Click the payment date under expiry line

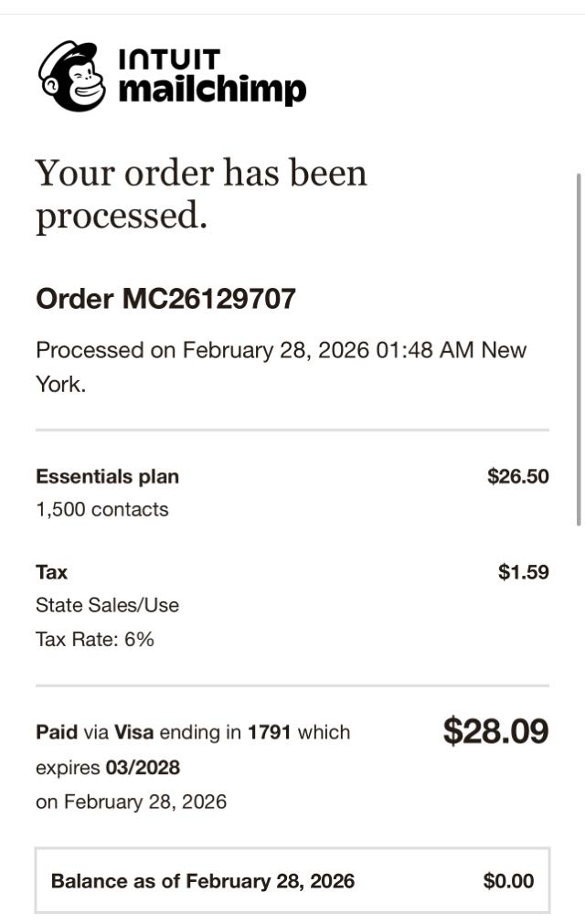[x=131, y=802]
